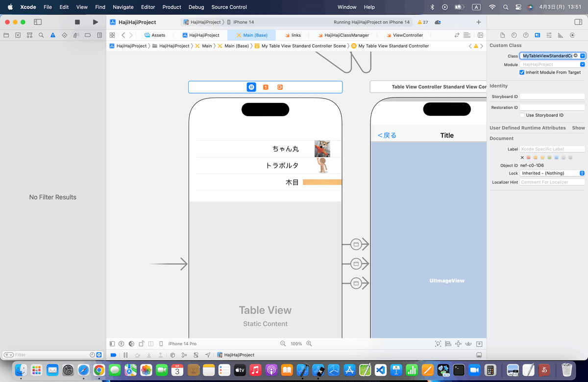Open the Breakpoint navigator
The height and width of the screenshot is (382, 588).
(88, 35)
